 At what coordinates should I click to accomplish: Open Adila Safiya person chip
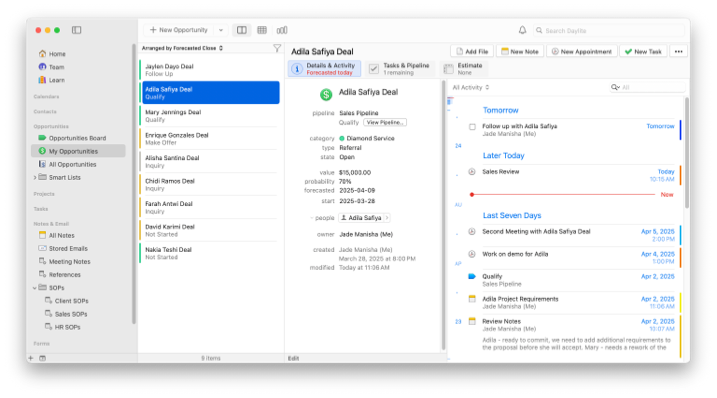pyautogui.click(x=364, y=218)
